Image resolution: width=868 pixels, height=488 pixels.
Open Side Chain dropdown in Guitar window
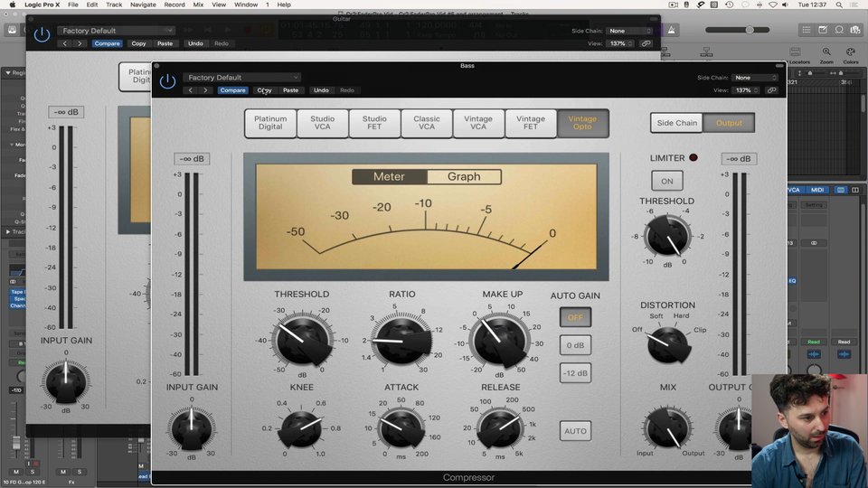coord(629,31)
